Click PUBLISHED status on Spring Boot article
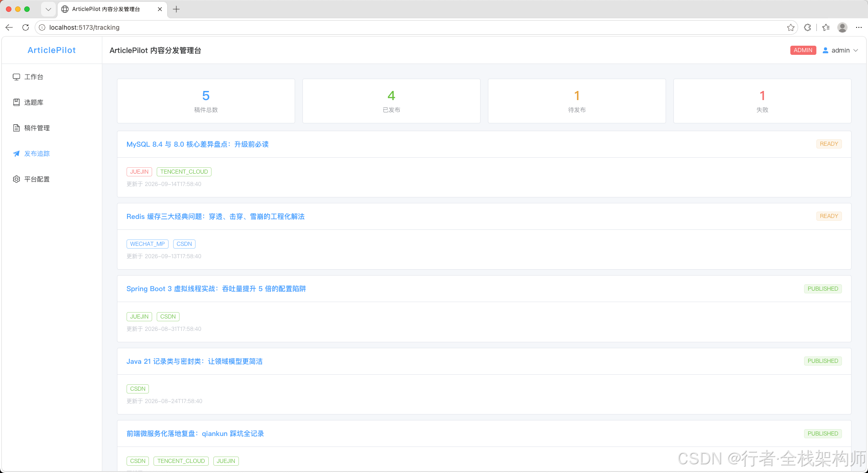The height and width of the screenshot is (473, 868). click(x=823, y=289)
